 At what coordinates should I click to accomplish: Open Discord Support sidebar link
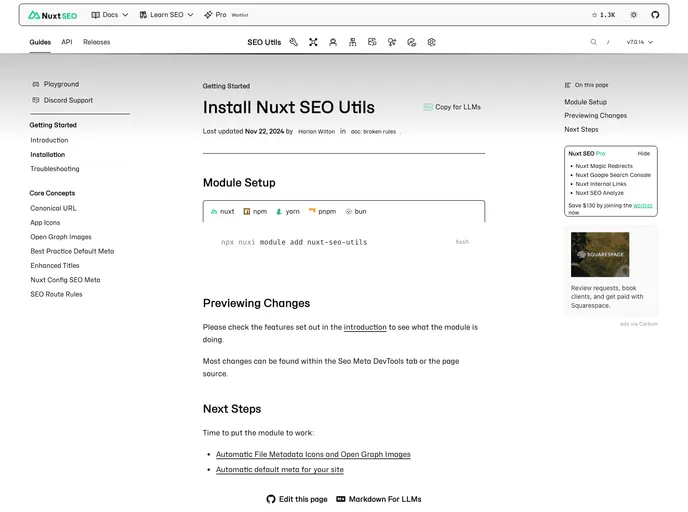68,100
